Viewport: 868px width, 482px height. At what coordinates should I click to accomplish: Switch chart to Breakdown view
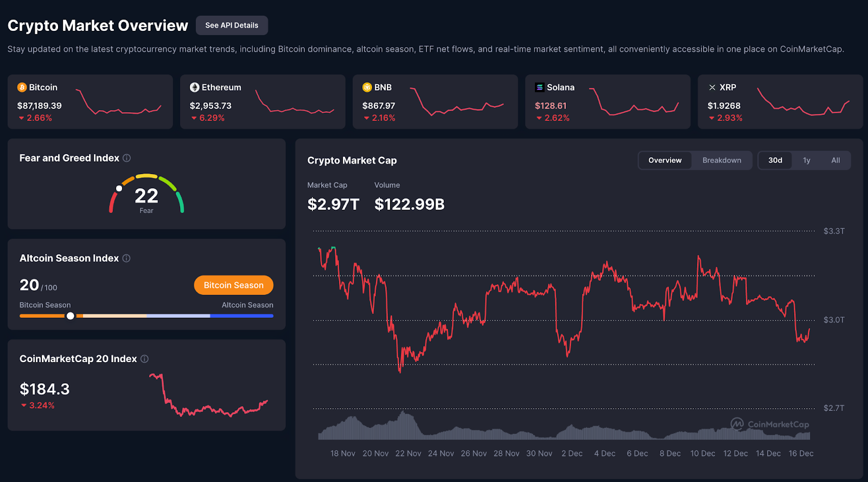tap(722, 160)
